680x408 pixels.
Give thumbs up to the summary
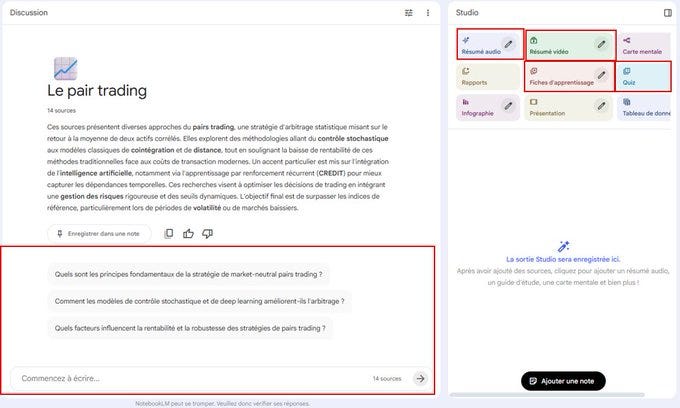click(x=188, y=234)
